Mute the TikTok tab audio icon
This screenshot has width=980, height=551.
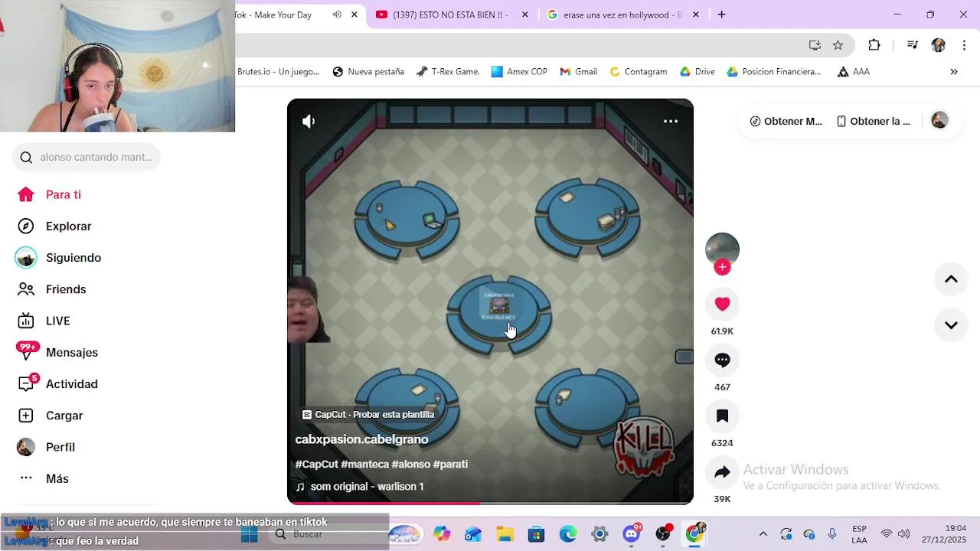click(337, 15)
